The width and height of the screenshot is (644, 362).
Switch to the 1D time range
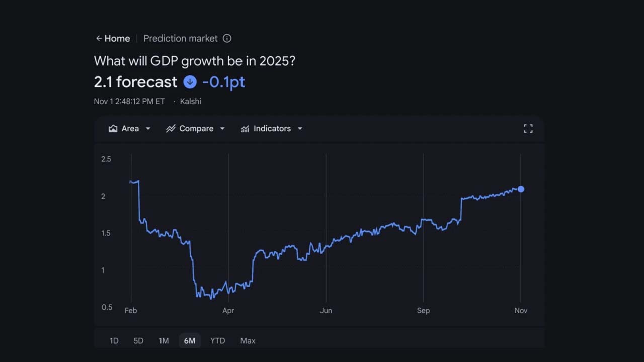point(114,340)
